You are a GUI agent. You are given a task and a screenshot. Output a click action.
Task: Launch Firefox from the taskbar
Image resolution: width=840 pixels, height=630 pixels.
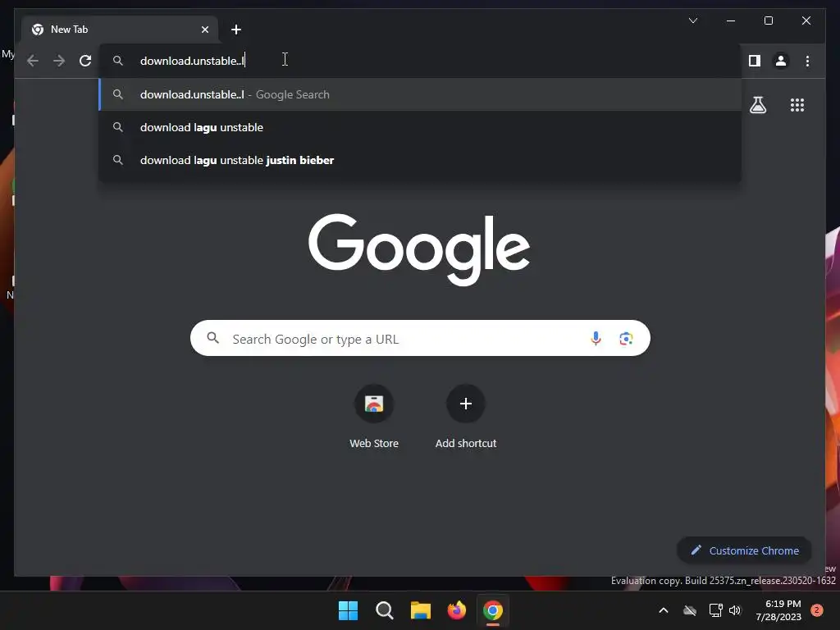click(456, 610)
